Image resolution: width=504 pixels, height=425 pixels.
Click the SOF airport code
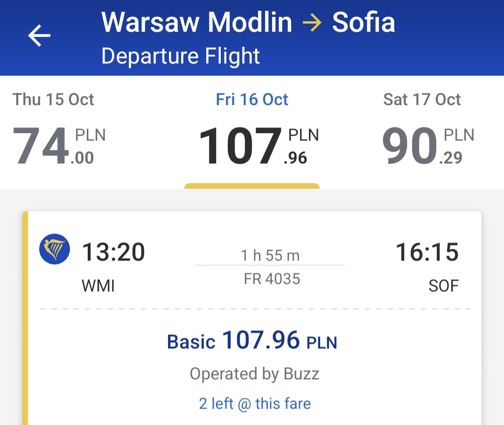coord(444,286)
